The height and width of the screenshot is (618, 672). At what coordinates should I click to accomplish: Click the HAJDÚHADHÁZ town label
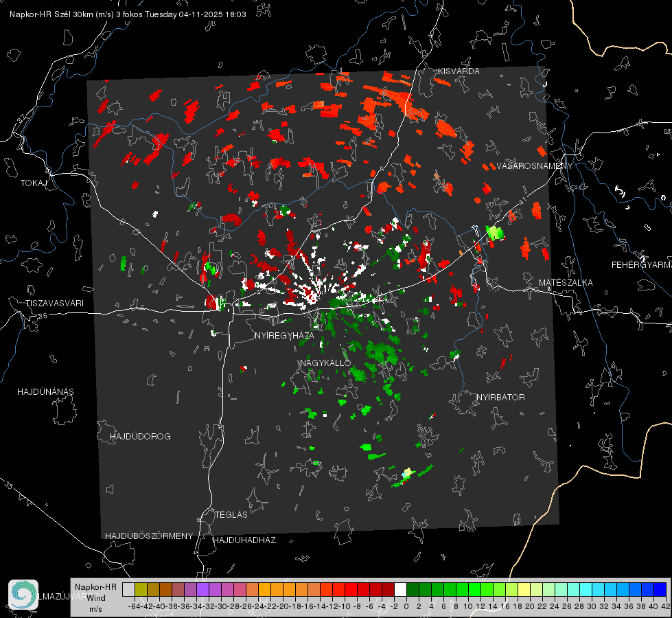coord(244,540)
